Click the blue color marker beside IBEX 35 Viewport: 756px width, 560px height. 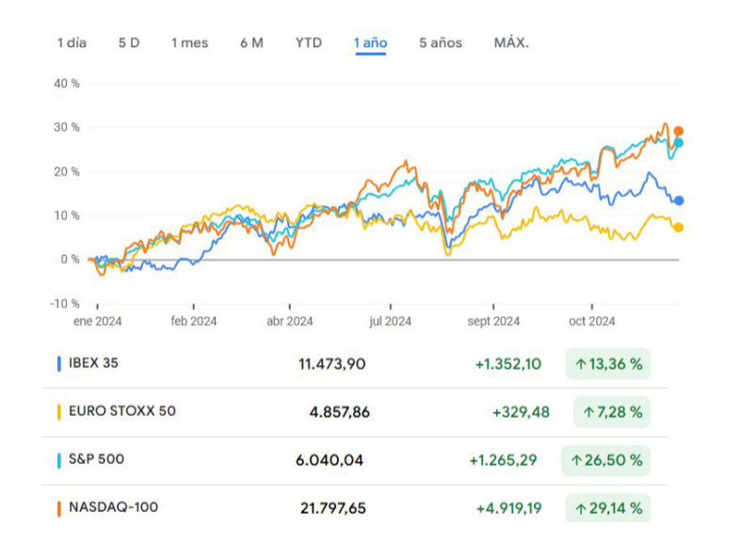coord(59,362)
